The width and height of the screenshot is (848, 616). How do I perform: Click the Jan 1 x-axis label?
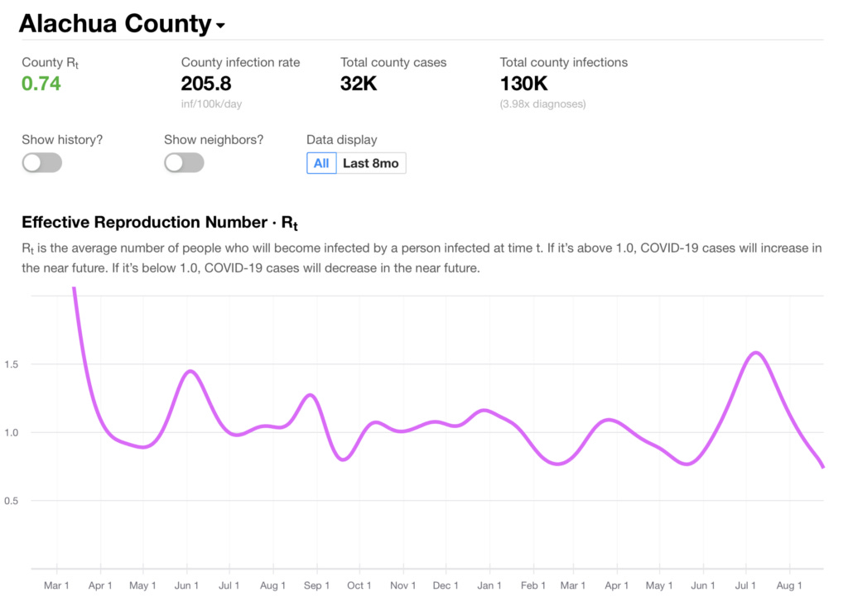point(489,586)
